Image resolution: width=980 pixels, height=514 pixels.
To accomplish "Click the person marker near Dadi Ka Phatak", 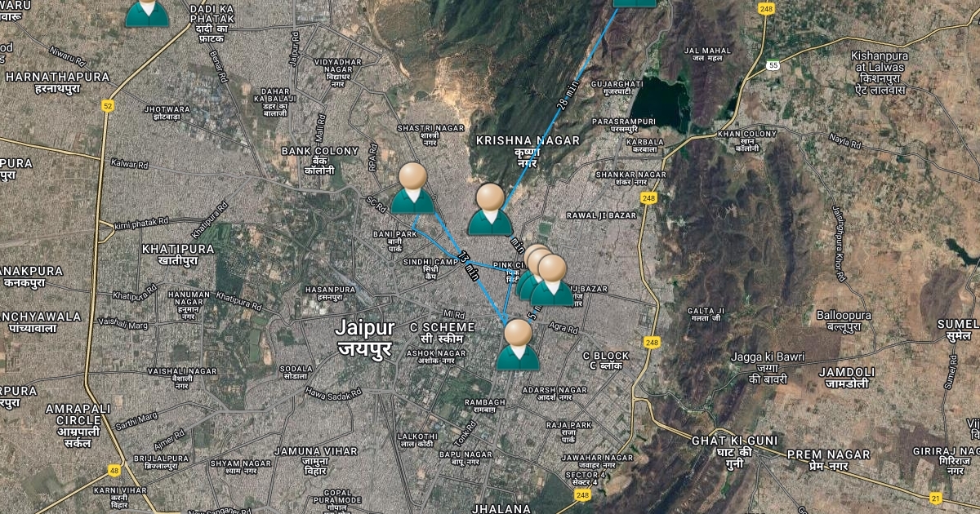I will [x=147, y=11].
